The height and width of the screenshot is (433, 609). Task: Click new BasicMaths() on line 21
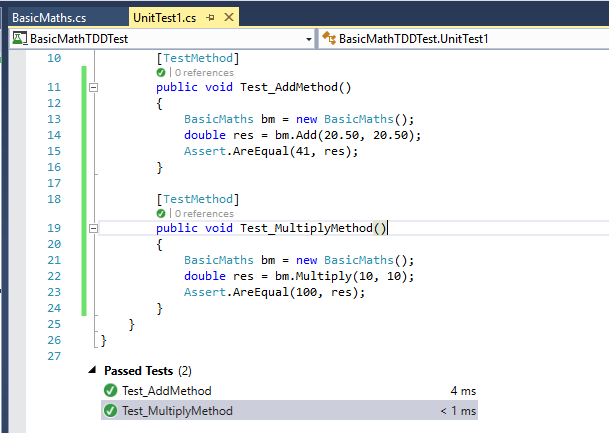tap(351, 260)
